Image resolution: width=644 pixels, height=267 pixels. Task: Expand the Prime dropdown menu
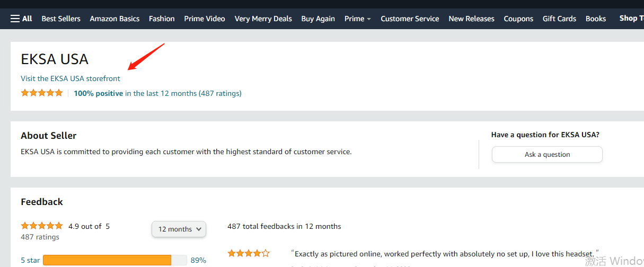pyautogui.click(x=358, y=19)
